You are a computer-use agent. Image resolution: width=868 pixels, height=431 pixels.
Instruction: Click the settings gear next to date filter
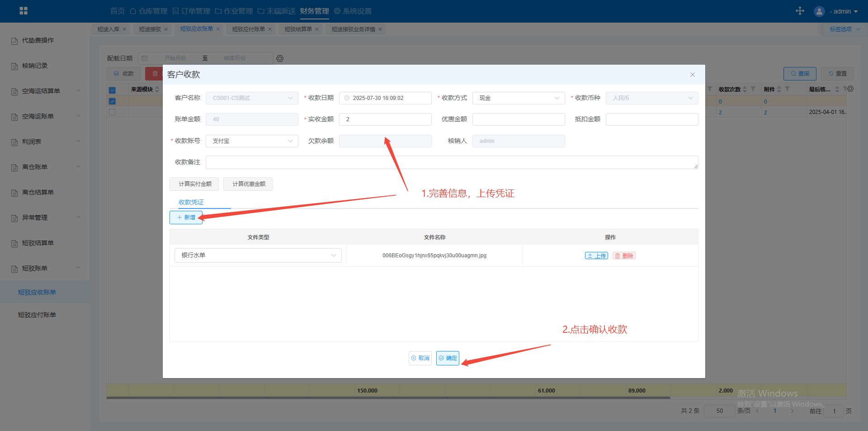point(280,58)
